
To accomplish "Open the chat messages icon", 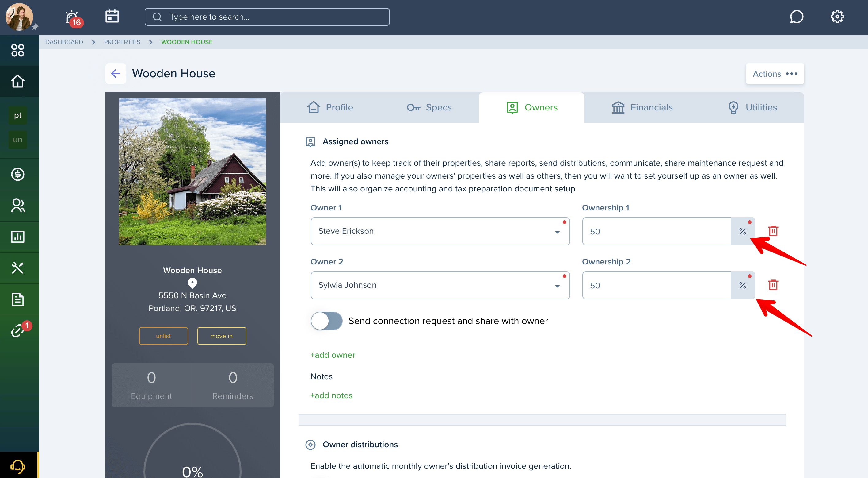I will pos(796,17).
